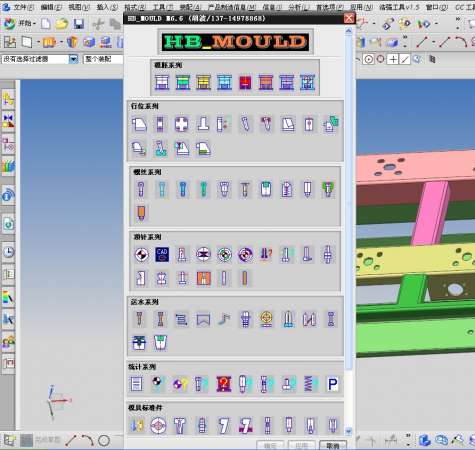Click the dialog scrollbar down arrow
475x450 pixels.
(x=349, y=432)
